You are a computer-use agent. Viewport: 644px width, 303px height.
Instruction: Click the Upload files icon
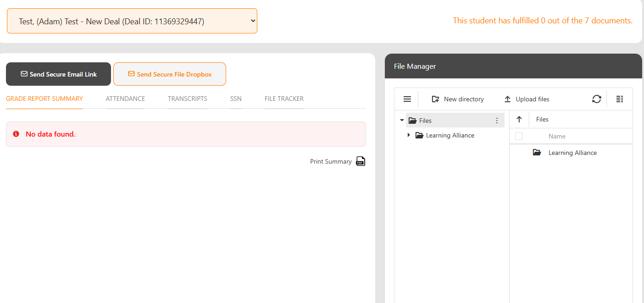507,99
